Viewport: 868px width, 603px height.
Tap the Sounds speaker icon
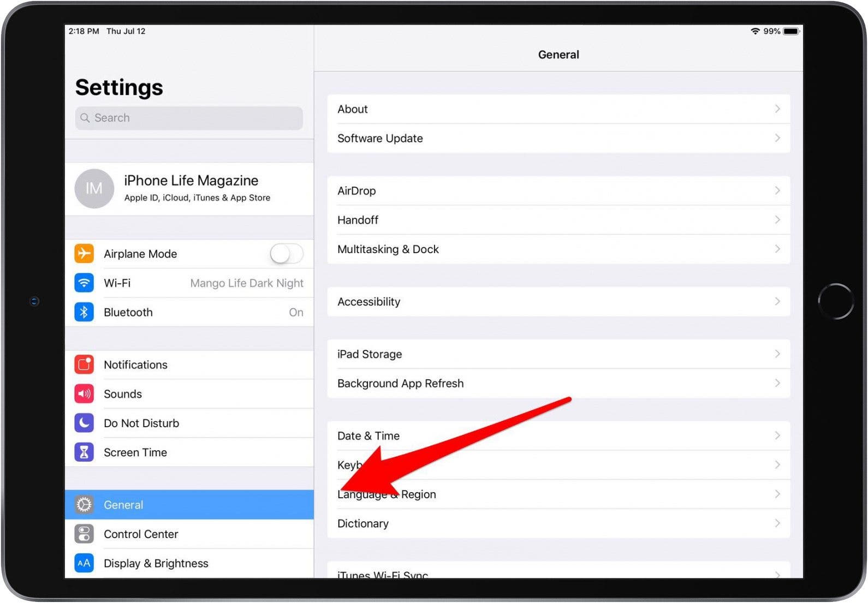click(84, 394)
